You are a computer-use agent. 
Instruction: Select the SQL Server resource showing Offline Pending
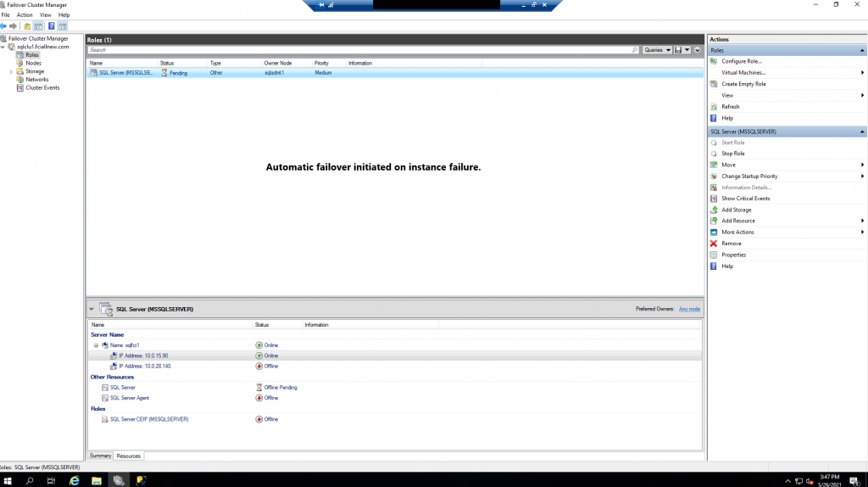coord(122,387)
